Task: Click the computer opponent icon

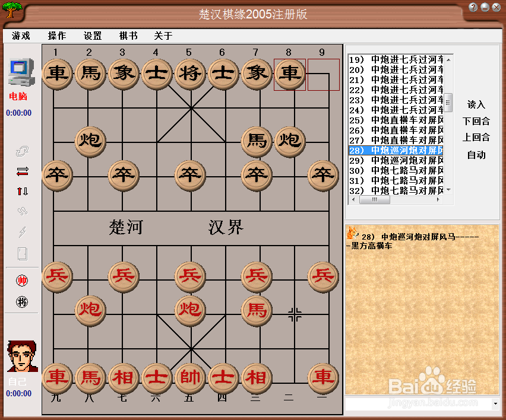Action: click(x=21, y=72)
